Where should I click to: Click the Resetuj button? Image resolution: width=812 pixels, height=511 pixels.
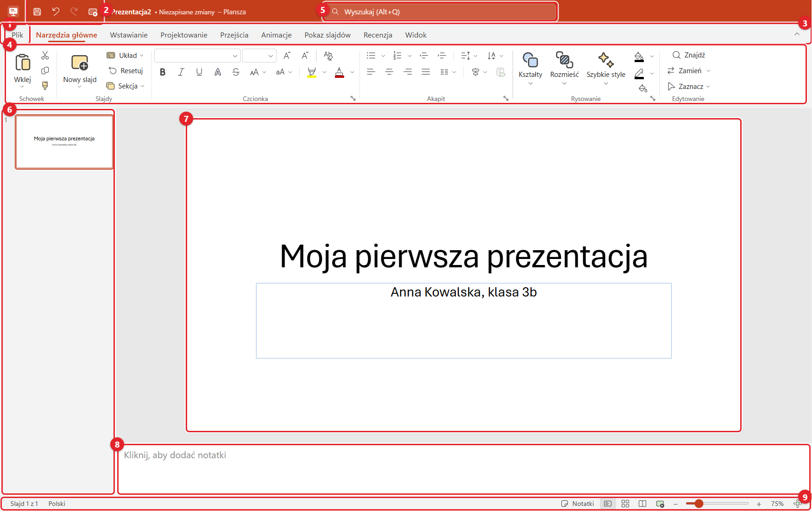[126, 71]
